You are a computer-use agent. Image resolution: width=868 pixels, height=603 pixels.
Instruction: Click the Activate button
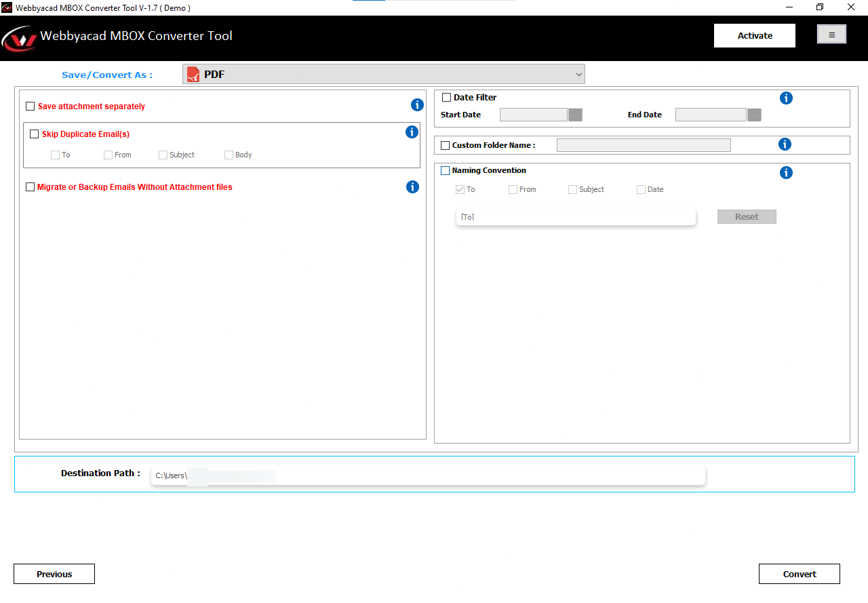pos(755,35)
